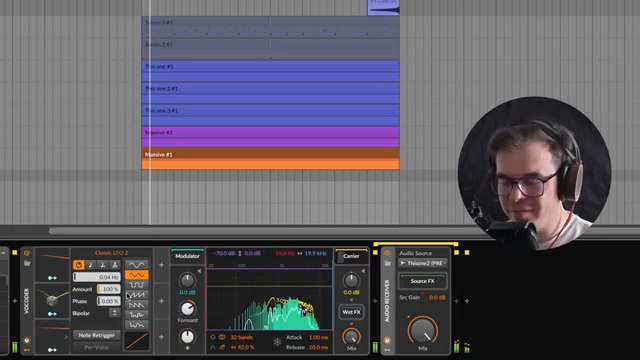Select the 'This one #1' blue clip
The image size is (640, 360).
tap(271, 71)
